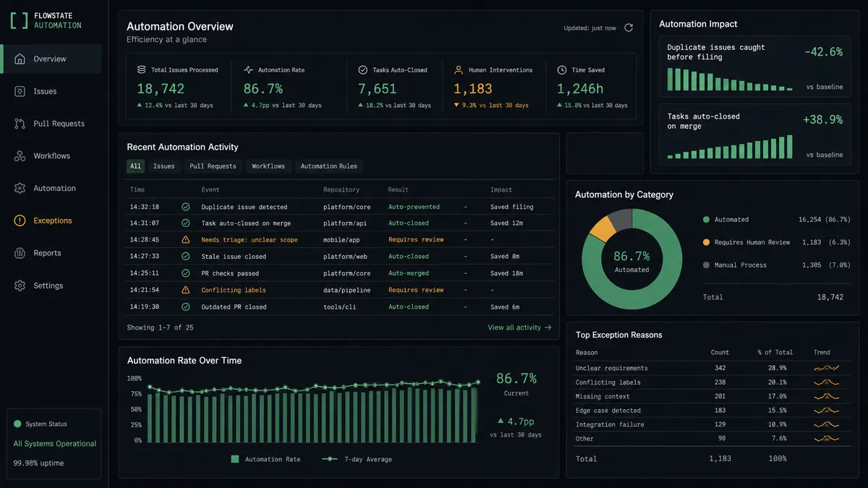
Task: Click the 1,246h time saved value
Action: (580, 89)
